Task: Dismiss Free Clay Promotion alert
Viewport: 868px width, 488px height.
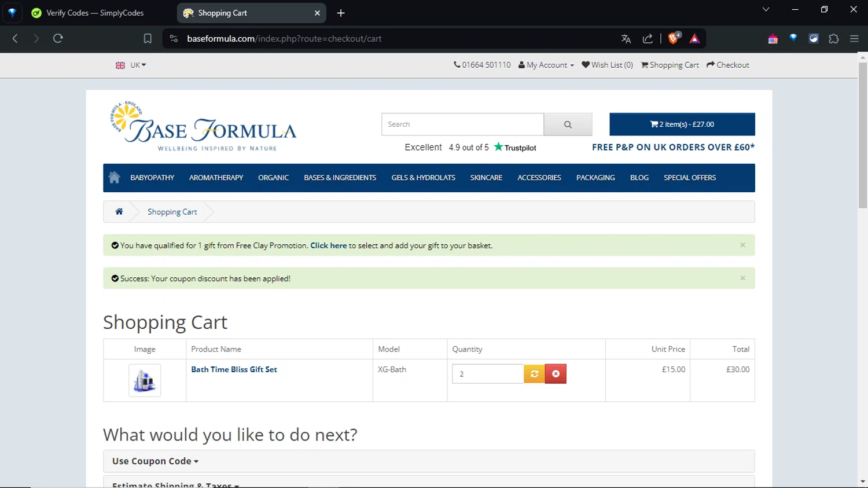Action: (x=742, y=245)
